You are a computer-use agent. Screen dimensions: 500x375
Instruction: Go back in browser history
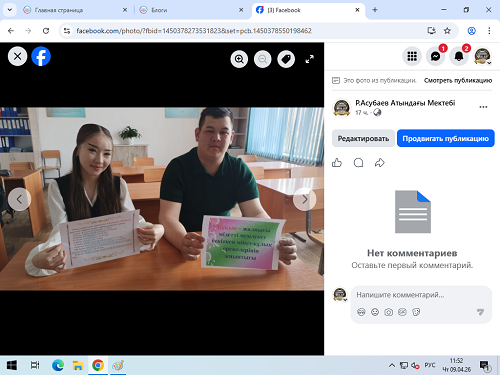11,31
